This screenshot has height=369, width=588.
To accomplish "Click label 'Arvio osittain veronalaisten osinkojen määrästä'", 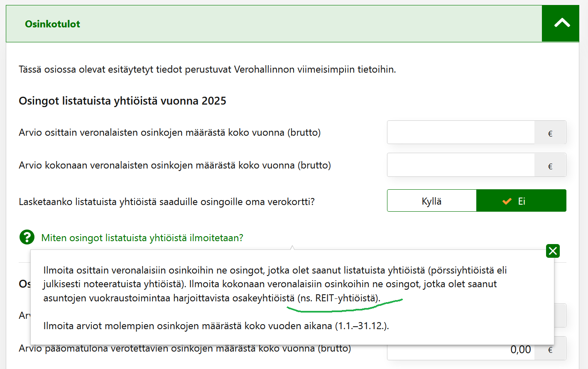I will coord(169,132).
